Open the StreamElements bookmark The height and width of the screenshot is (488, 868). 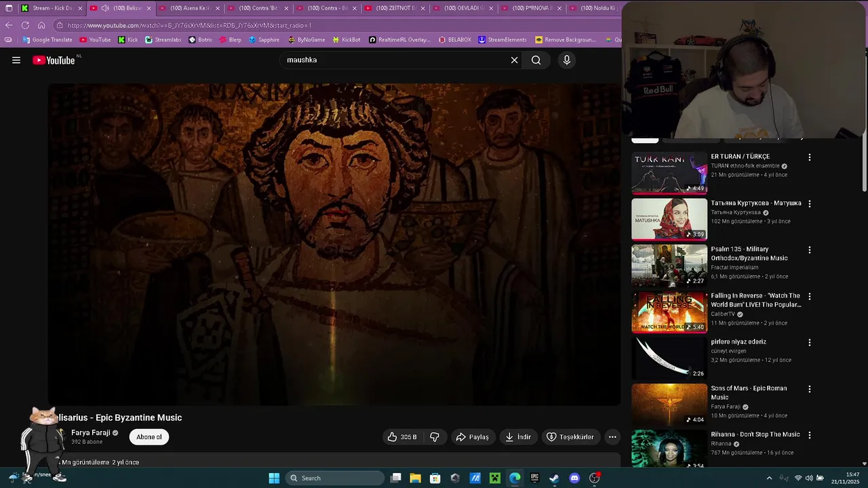pyautogui.click(x=502, y=39)
